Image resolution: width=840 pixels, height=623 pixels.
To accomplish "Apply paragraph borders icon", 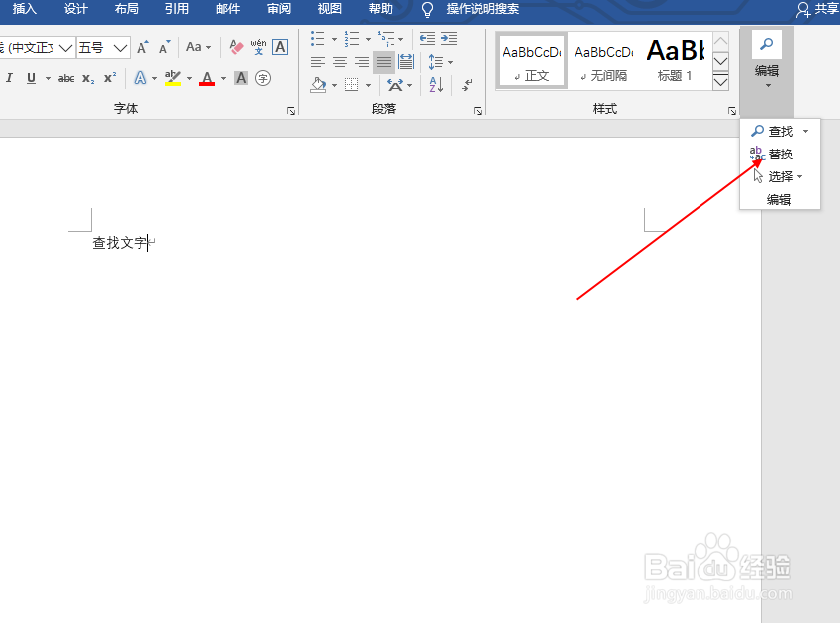I will click(352, 85).
